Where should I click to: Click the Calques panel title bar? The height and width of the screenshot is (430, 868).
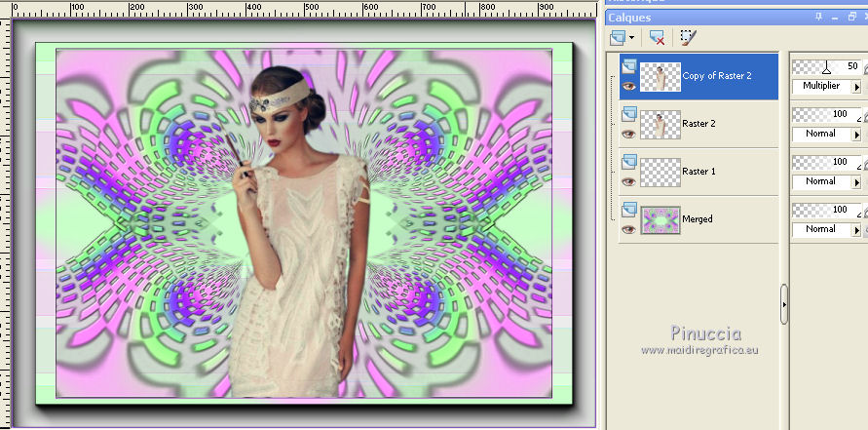(x=736, y=18)
